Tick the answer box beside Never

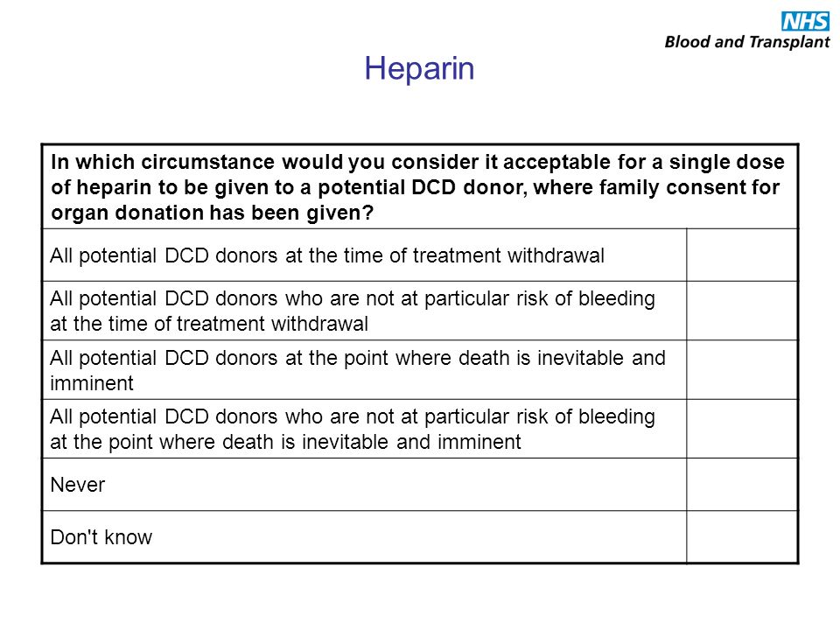(742, 484)
